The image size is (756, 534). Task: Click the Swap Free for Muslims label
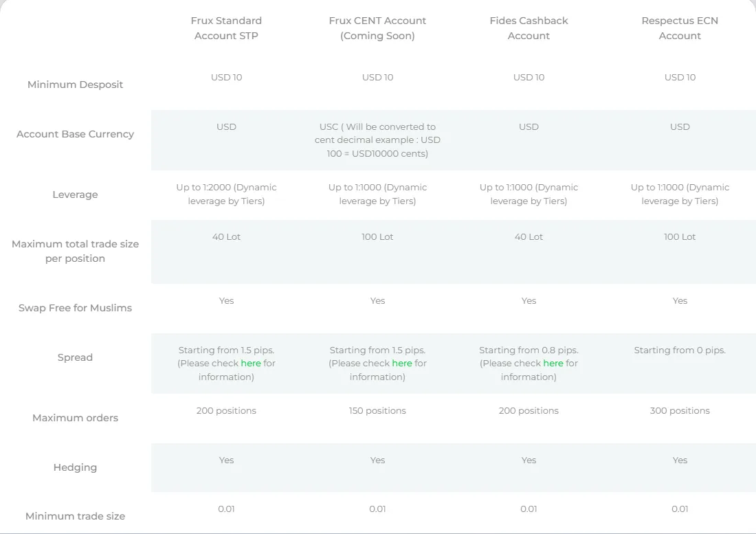pos(75,308)
